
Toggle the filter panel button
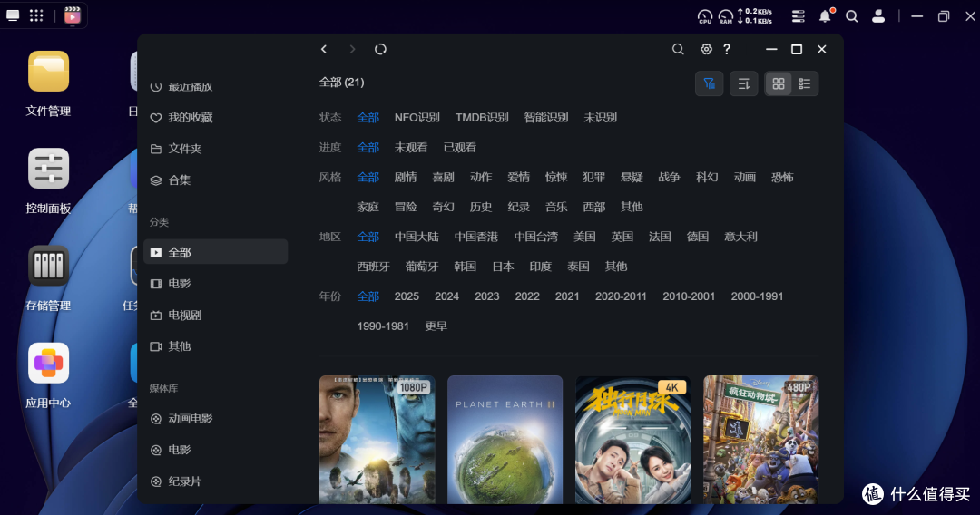710,83
